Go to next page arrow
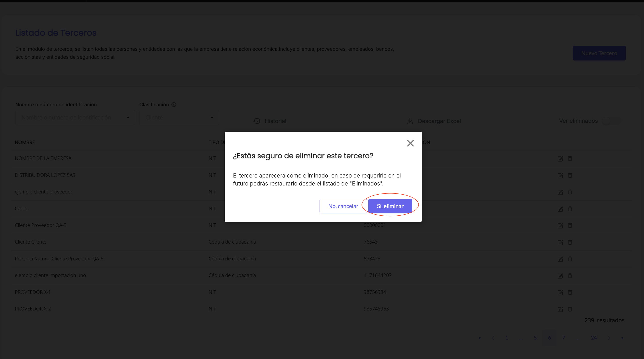The image size is (644, 359). (x=609, y=338)
